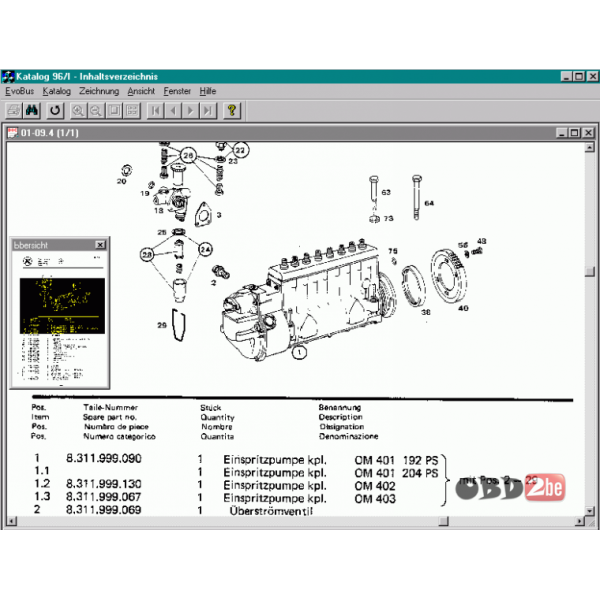Click the horizontal scrollbar right arrow
This screenshot has height=600, width=600.
coord(580,521)
